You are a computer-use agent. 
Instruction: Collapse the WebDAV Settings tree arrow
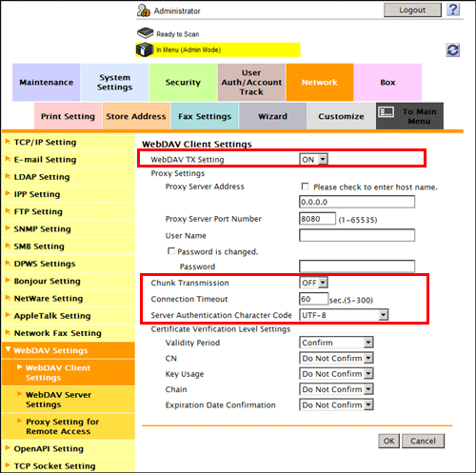click(x=9, y=349)
